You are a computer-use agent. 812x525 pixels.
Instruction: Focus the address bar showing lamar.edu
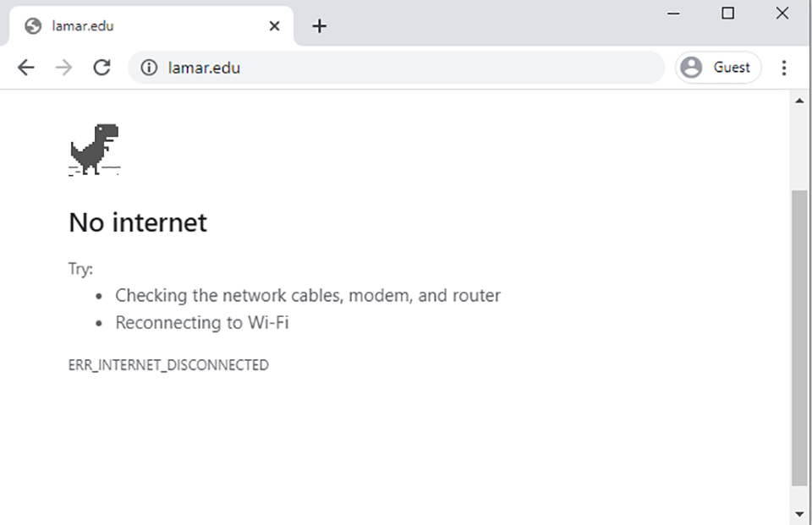pyautogui.click(x=396, y=68)
